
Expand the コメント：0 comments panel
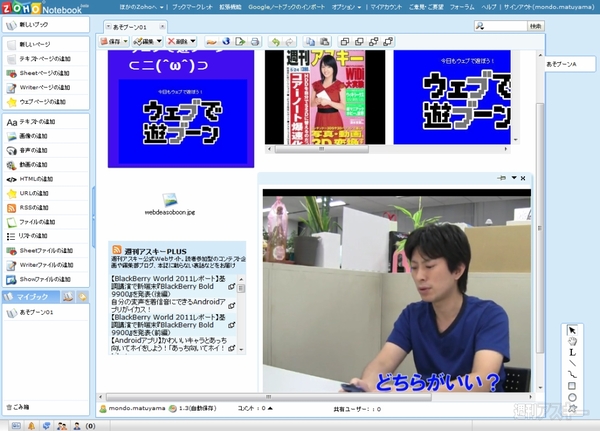tap(255, 409)
